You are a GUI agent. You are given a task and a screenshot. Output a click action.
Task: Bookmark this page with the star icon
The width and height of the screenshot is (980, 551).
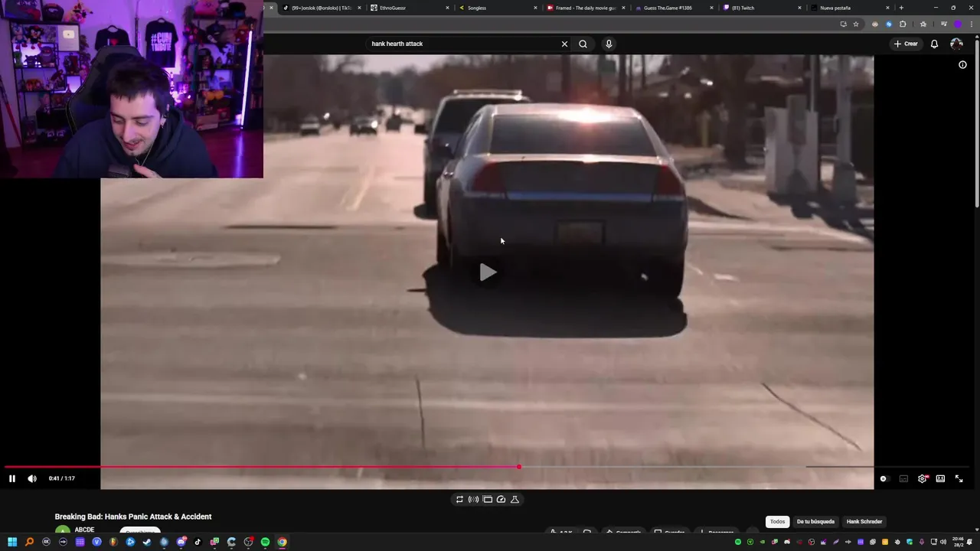click(x=856, y=24)
